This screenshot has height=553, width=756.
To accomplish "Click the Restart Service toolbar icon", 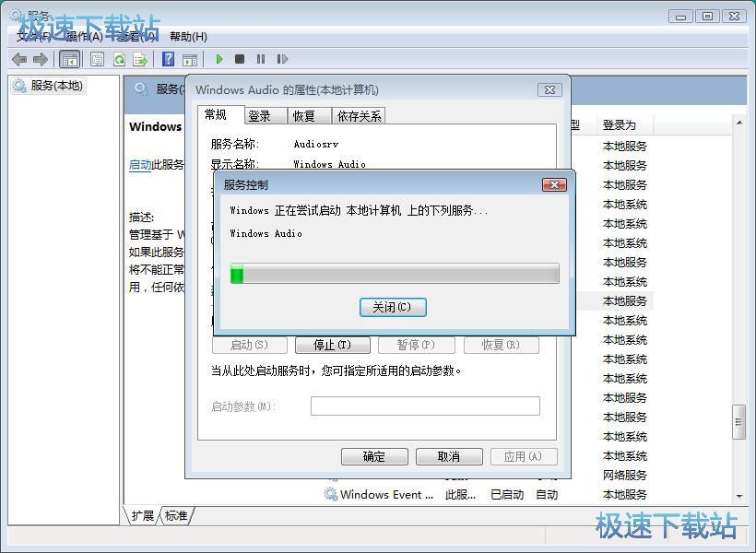I will tap(282, 59).
